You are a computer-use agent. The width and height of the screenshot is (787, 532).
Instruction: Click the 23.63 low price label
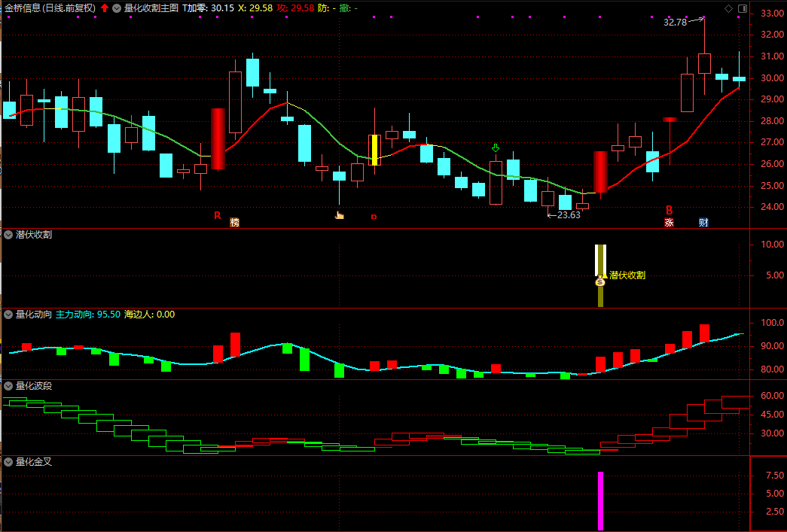pos(569,215)
